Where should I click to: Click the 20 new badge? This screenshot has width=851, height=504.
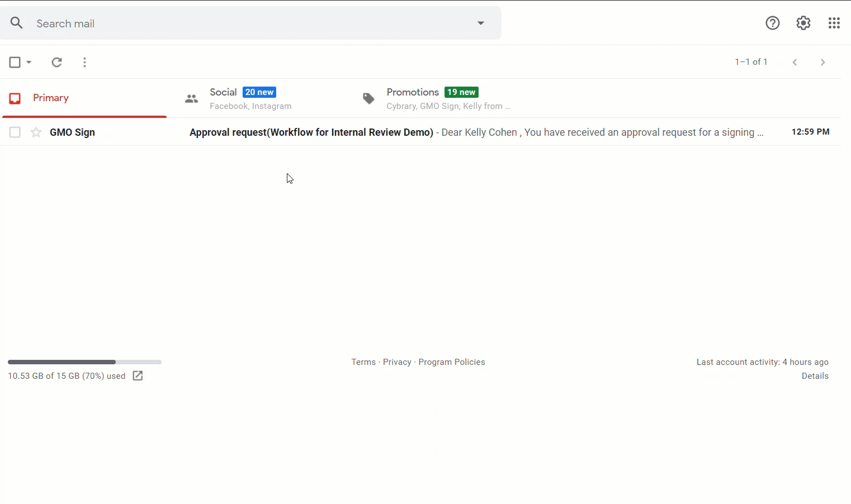tap(259, 92)
